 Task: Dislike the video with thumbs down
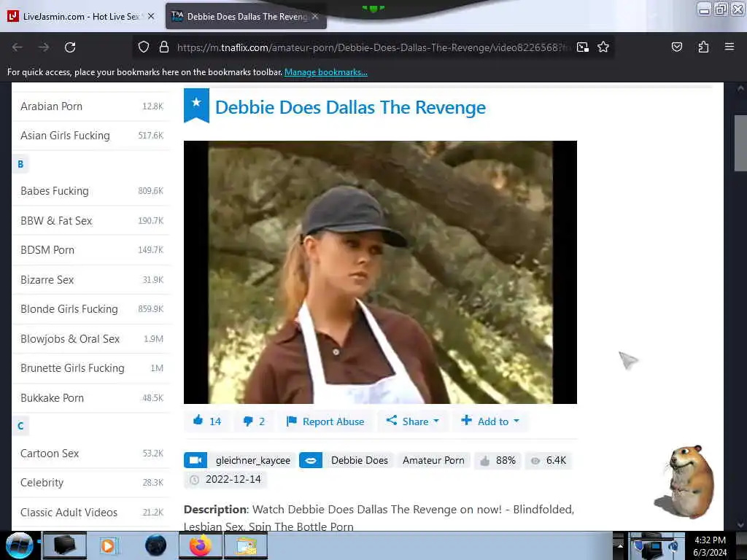(248, 421)
